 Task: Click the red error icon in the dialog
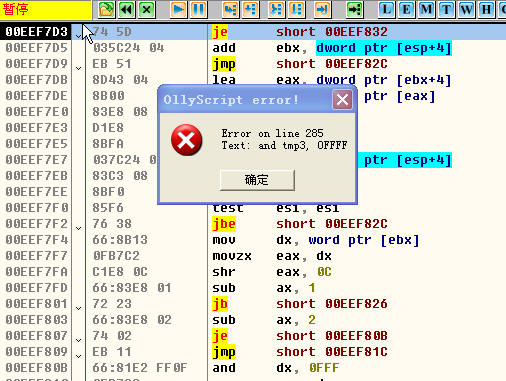[186, 140]
